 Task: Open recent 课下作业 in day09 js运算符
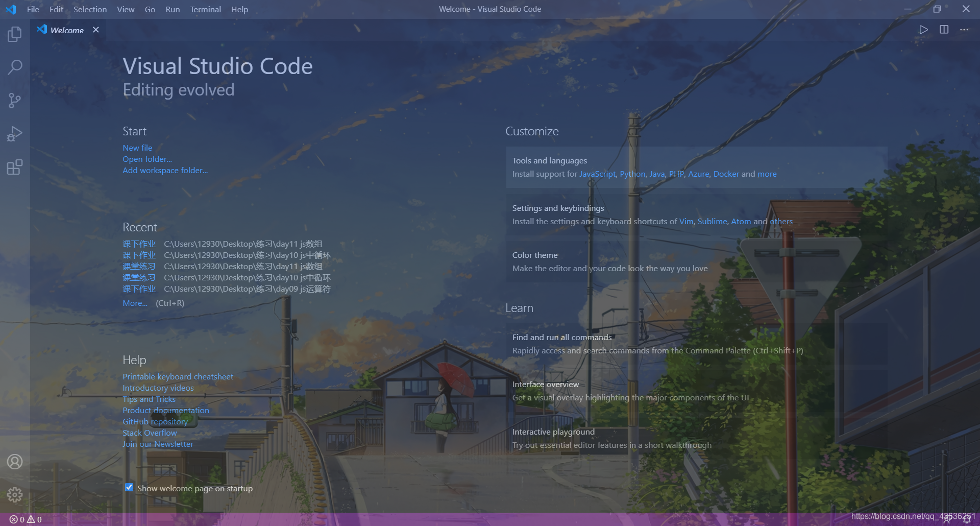tap(139, 289)
